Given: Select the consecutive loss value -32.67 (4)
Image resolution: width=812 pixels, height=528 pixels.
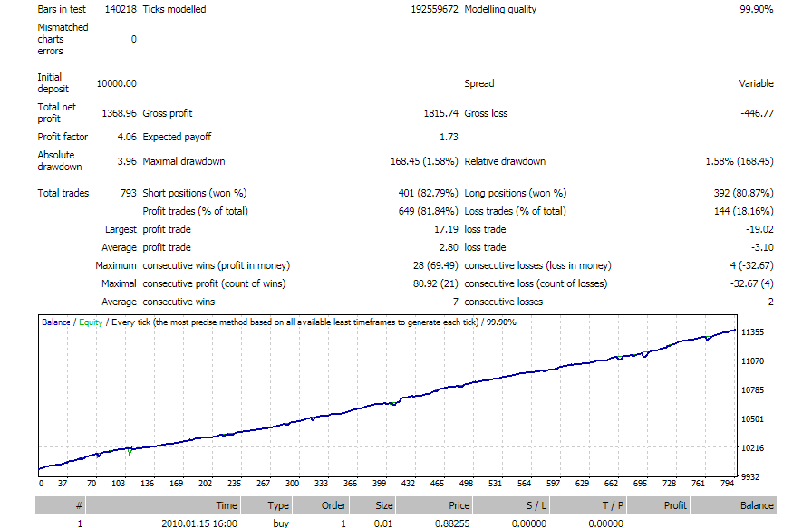Looking at the screenshot, I should pyautogui.click(x=751, y=283).
